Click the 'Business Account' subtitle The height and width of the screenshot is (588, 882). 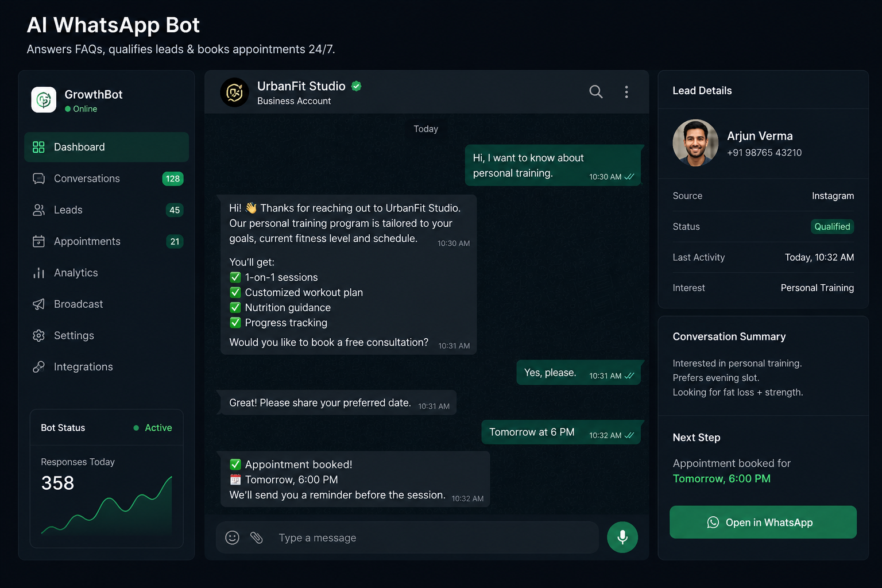tap(294, 101)
